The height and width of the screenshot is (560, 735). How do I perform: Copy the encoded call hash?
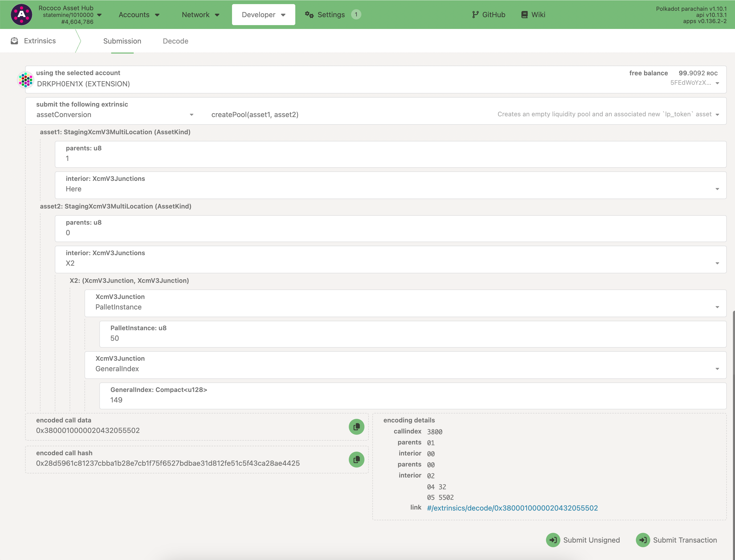356,459
